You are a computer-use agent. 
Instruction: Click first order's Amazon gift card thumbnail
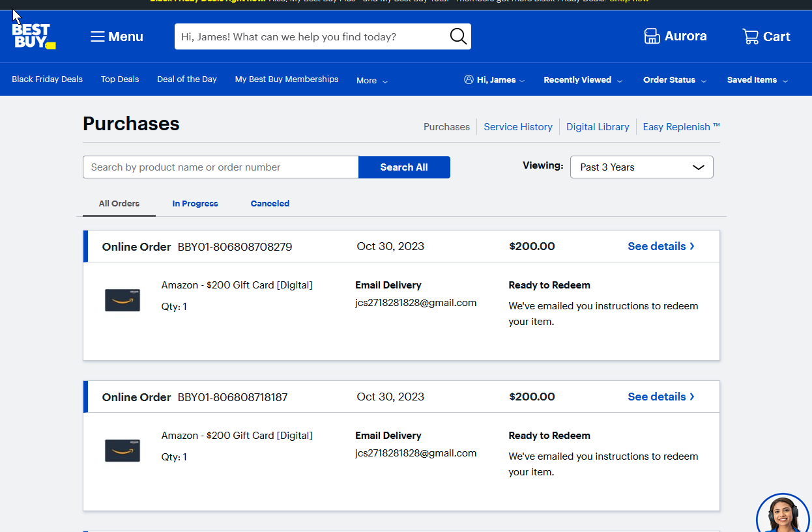coord(123,300)
